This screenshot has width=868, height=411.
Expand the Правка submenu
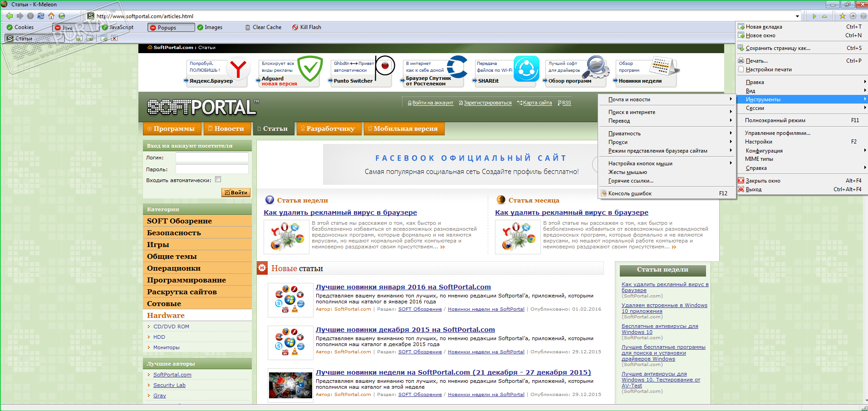pyautogui.click(x=802, y=82)
